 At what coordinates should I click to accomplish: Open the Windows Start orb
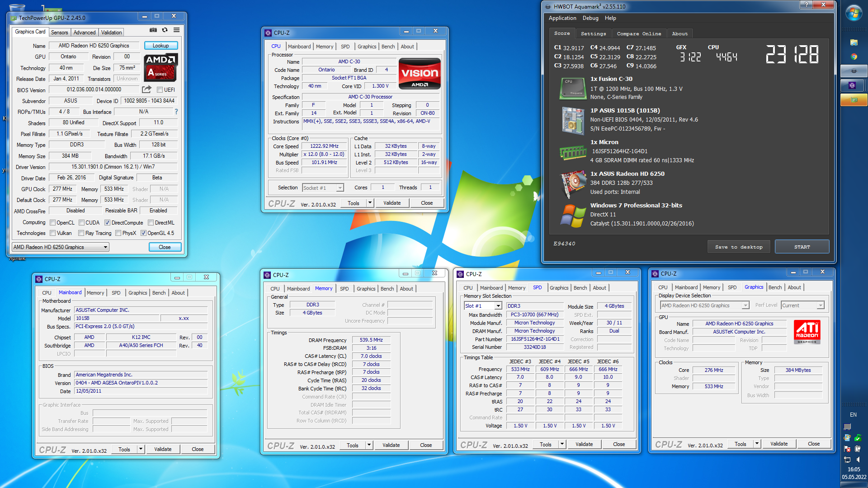pyautogui.click(x=854, y=13)
